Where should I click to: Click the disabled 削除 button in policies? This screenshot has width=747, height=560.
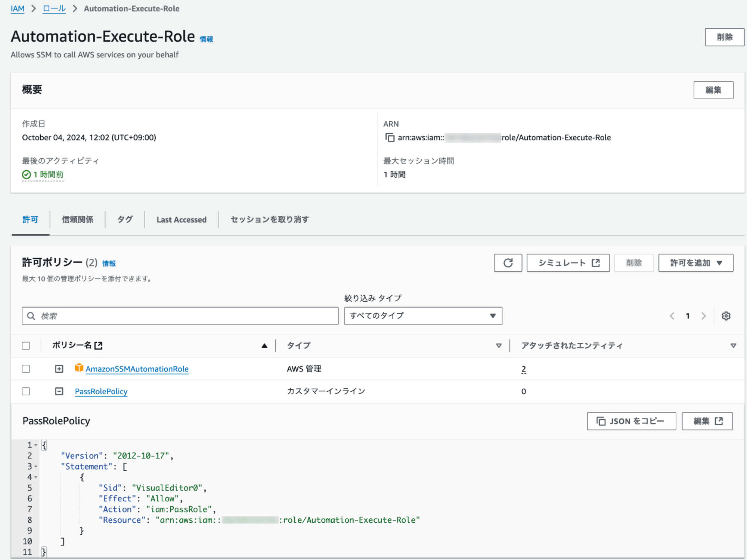coord(634,263)
